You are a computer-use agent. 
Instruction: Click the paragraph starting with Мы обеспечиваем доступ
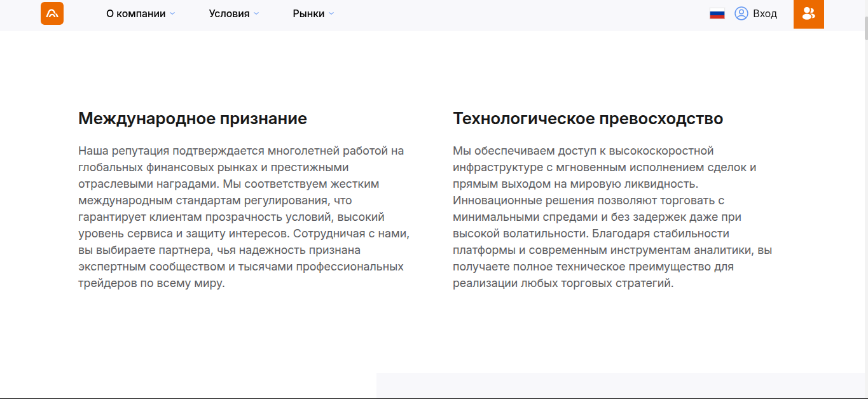tap(612, 217)
